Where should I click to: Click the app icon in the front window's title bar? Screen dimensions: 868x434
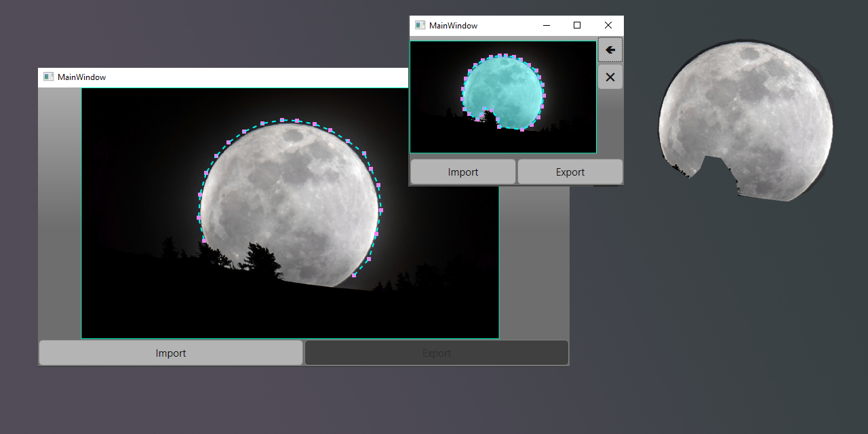418,25
